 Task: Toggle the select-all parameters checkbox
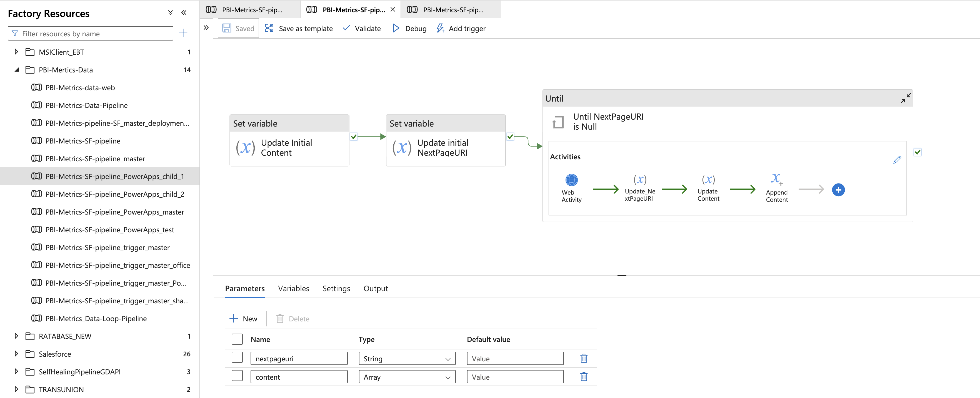pos(237,339)
